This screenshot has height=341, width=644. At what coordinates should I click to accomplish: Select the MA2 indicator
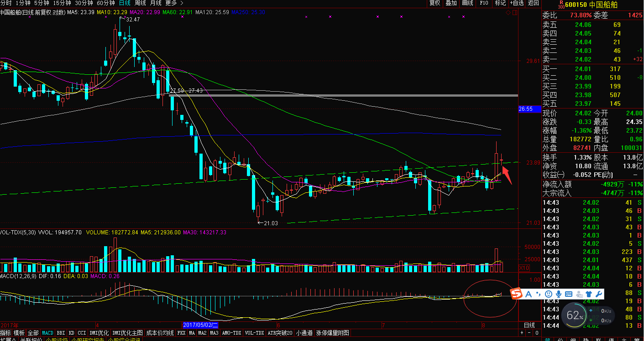point(203,333)
